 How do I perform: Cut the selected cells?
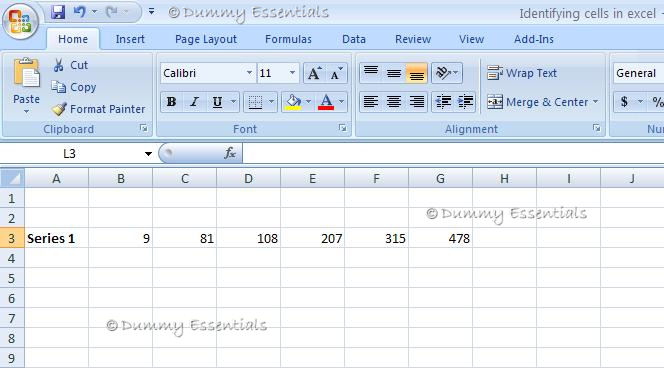coord(70,65)
